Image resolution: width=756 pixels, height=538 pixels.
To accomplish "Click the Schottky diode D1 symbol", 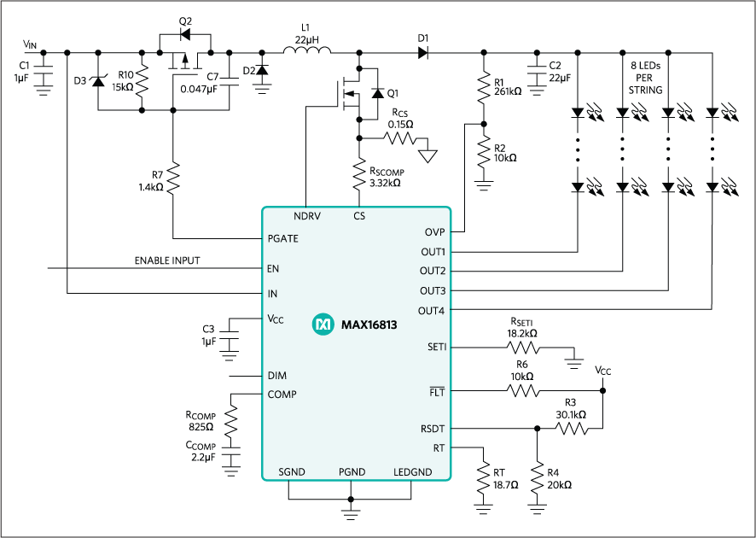I will coord(422,51).
